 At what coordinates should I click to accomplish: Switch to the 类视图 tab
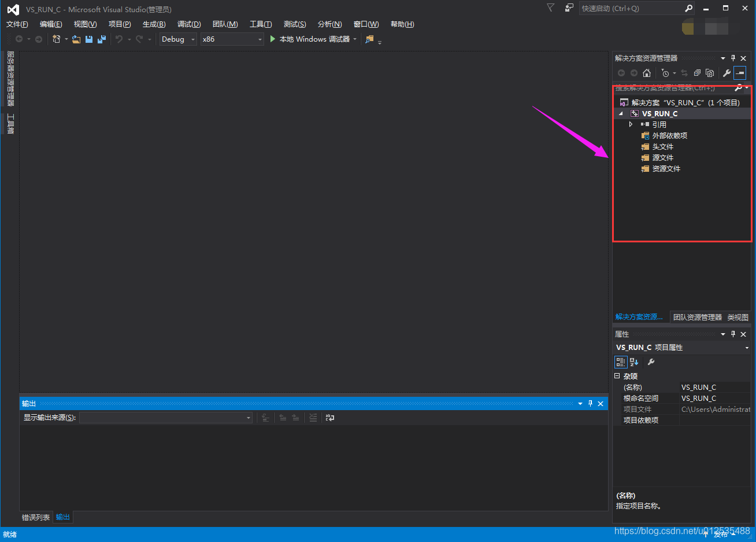pyautogui.click(x=738, y=317)
